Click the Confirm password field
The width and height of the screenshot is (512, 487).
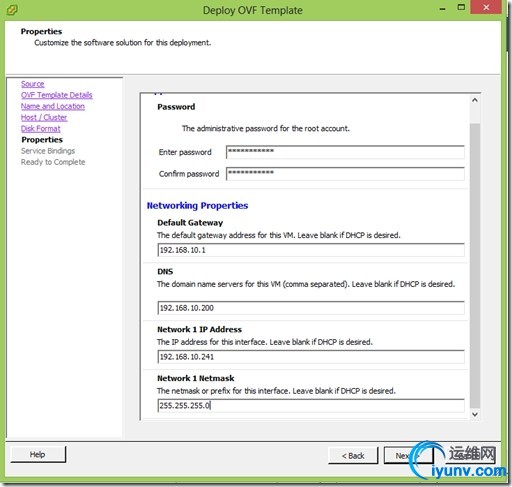[x=345, y=174]
